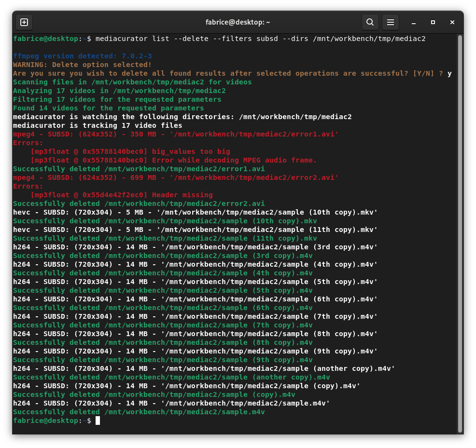Minimize the terminal window
This screenshot has width=476, height=448.
[414, 22]
